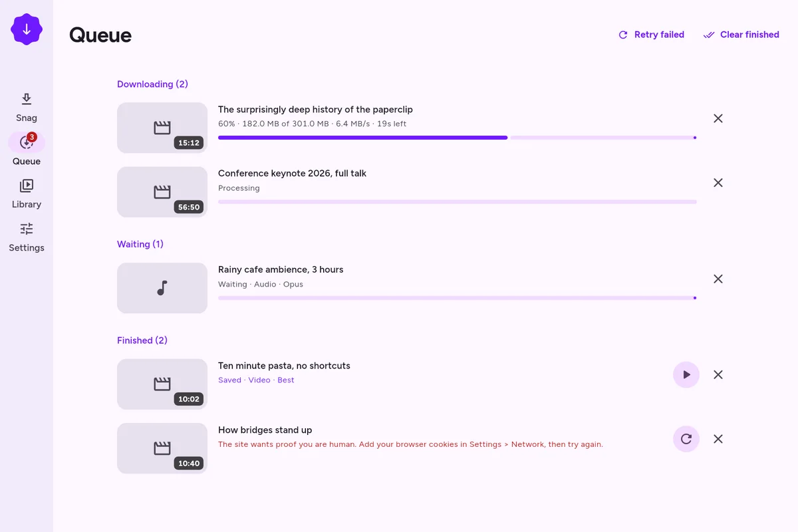The height and width of the screenshot is (532, 798).
Task: Click the red 3 badge on Queue
Action: coord(32,137)
